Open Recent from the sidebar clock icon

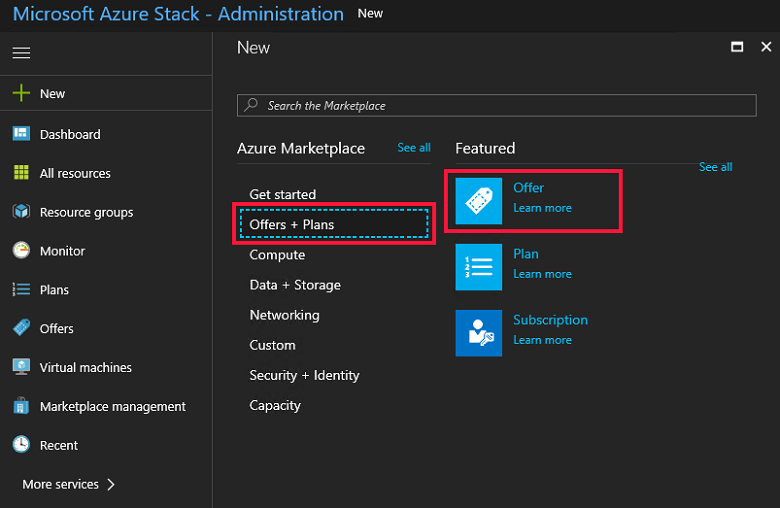(x=21, y=445)
